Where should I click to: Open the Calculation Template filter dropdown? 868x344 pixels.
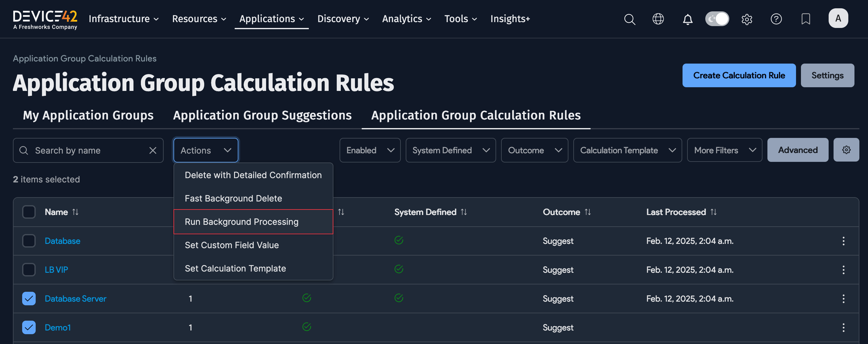coord(627,150)
